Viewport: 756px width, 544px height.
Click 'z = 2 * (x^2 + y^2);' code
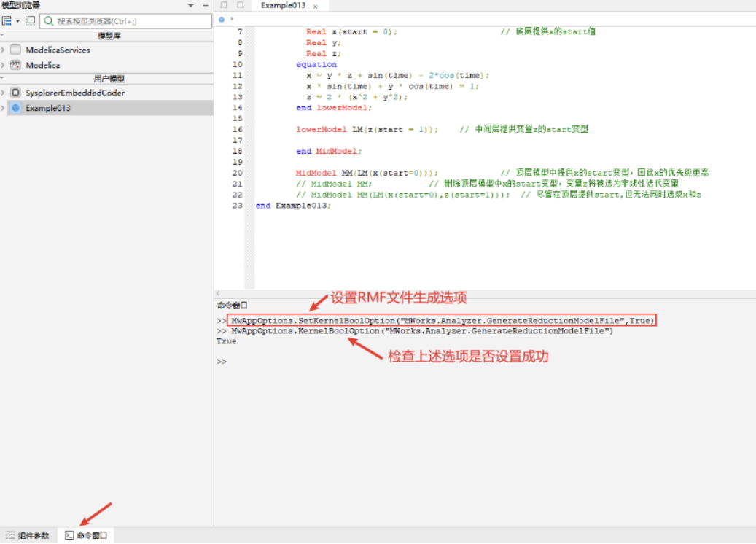pos(356,98)
